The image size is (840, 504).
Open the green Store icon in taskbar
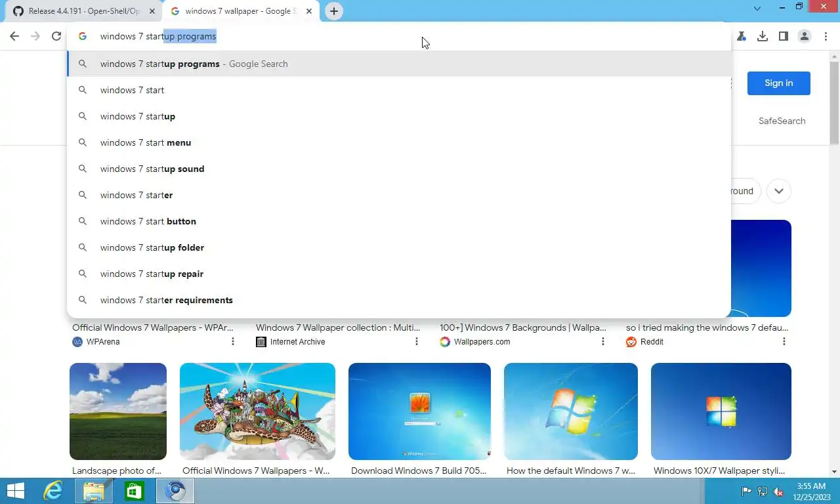(134, 491)
